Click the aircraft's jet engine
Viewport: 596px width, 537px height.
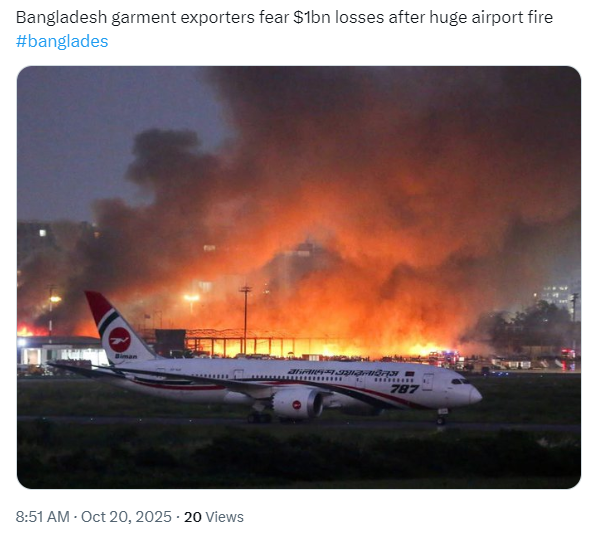pos(298,403)
